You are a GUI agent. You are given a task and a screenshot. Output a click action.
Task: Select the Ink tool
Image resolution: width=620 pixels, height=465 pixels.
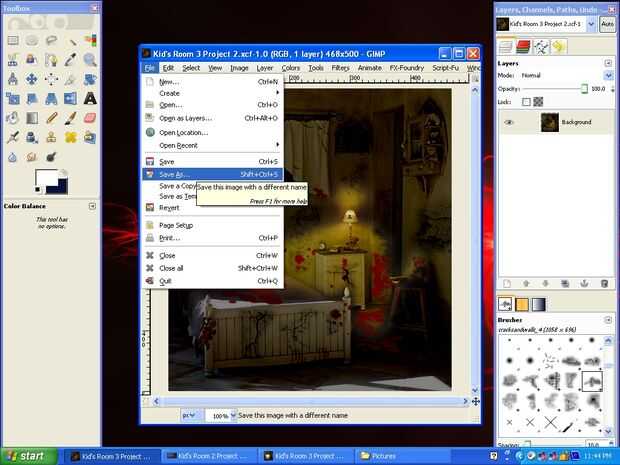(32, 137)
